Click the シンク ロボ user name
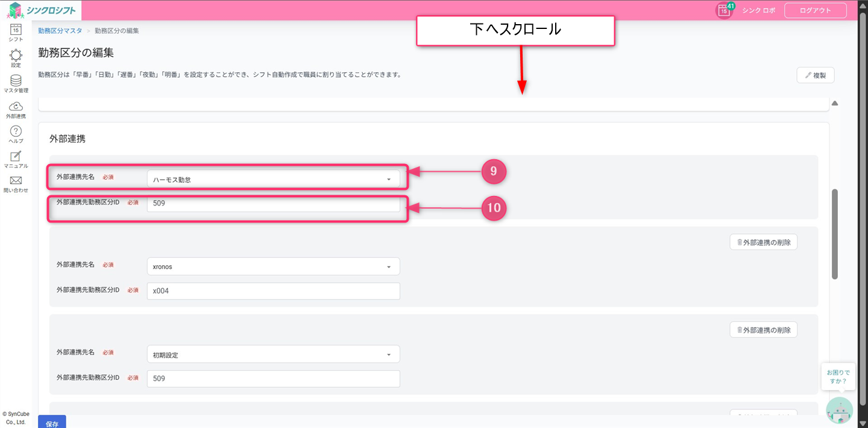This screenshot has height=428, width=868. coord(758,10)
